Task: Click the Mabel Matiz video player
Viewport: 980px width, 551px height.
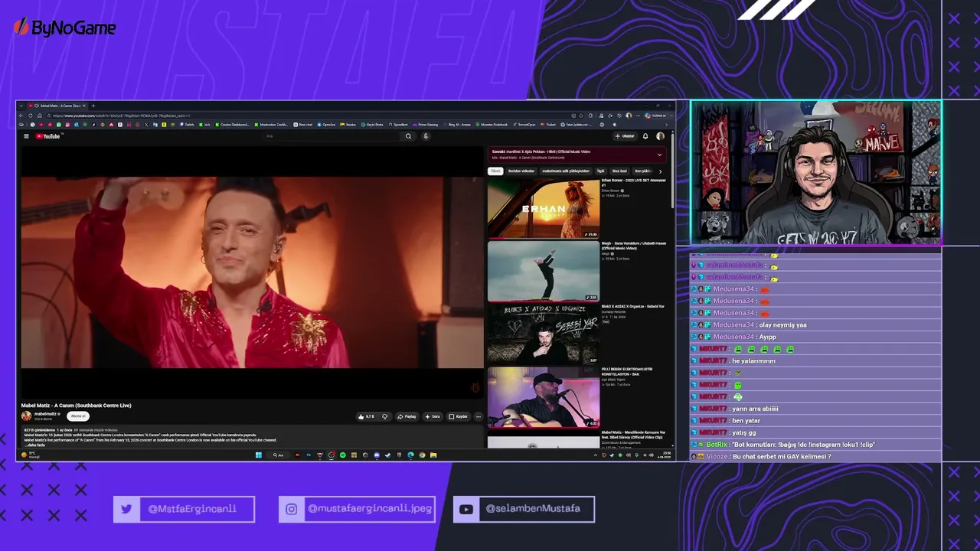Action: click(x=252, y=272)
